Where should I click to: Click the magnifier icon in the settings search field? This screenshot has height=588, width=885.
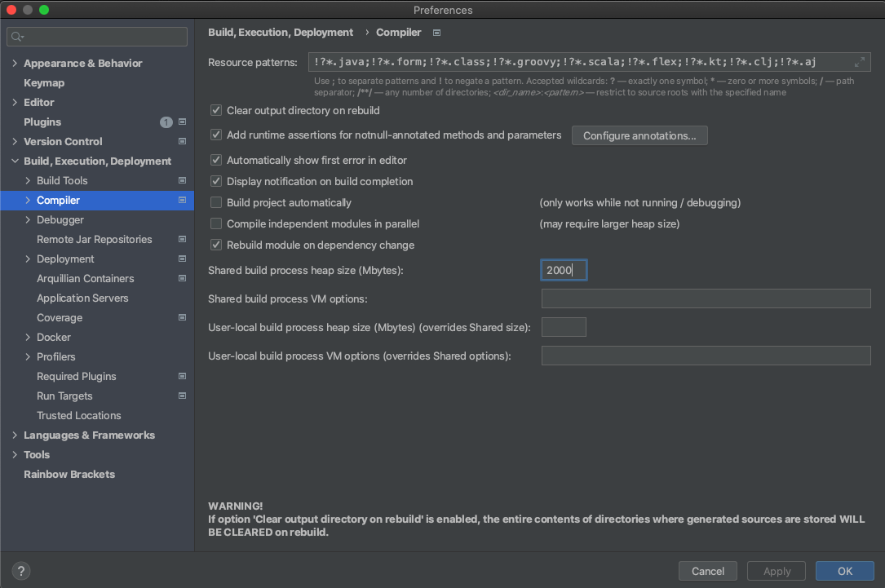[x=15, y=36]
